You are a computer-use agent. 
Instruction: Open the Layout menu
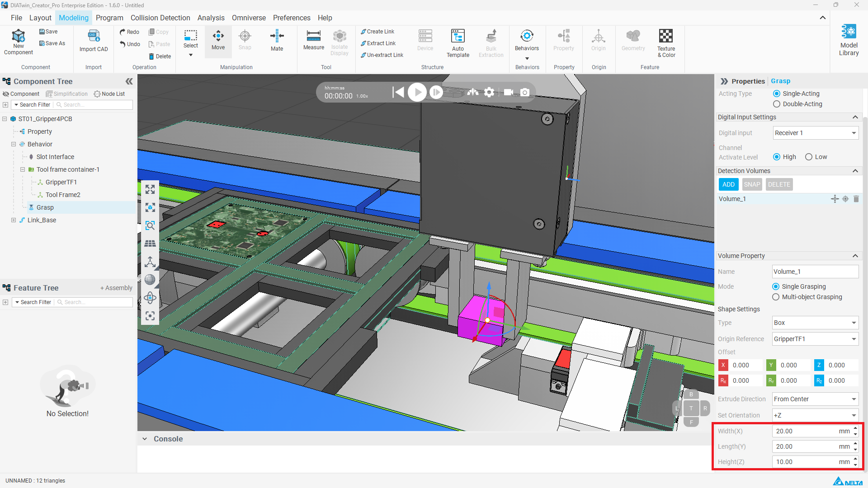coord(40,18)
